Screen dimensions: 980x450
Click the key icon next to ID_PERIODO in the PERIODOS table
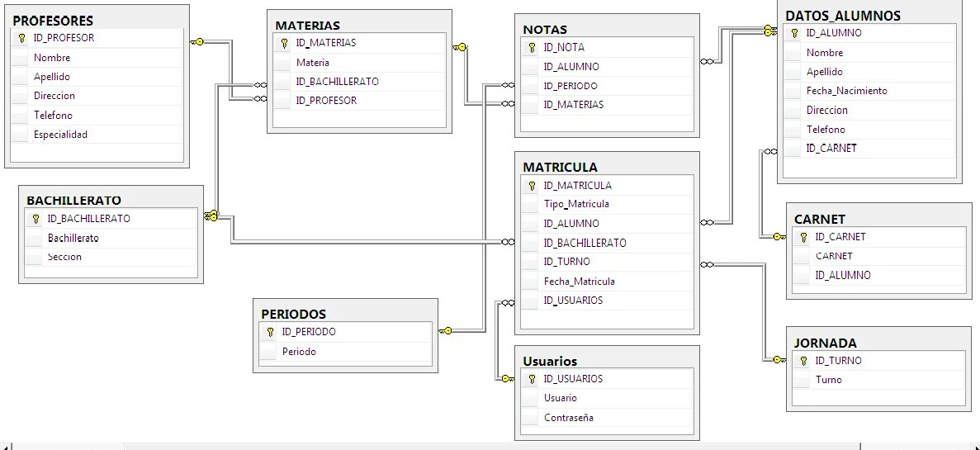point(270,332)
